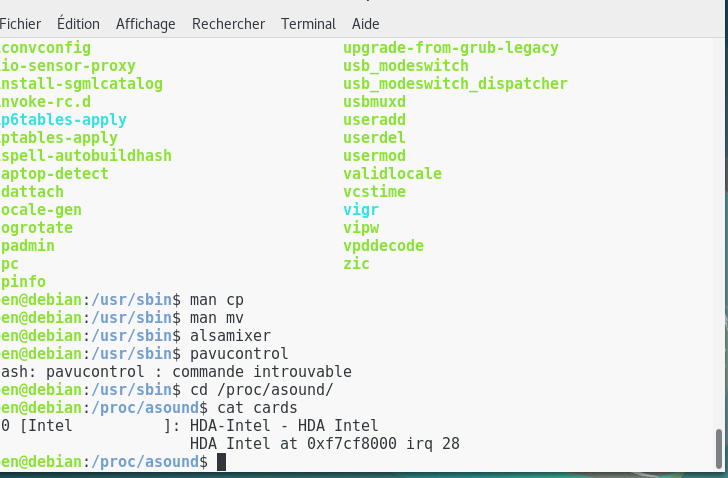Click the blinking cursor block at the prompt
Image resolution: width=728 pixels, height=478 pixels.
221,462
